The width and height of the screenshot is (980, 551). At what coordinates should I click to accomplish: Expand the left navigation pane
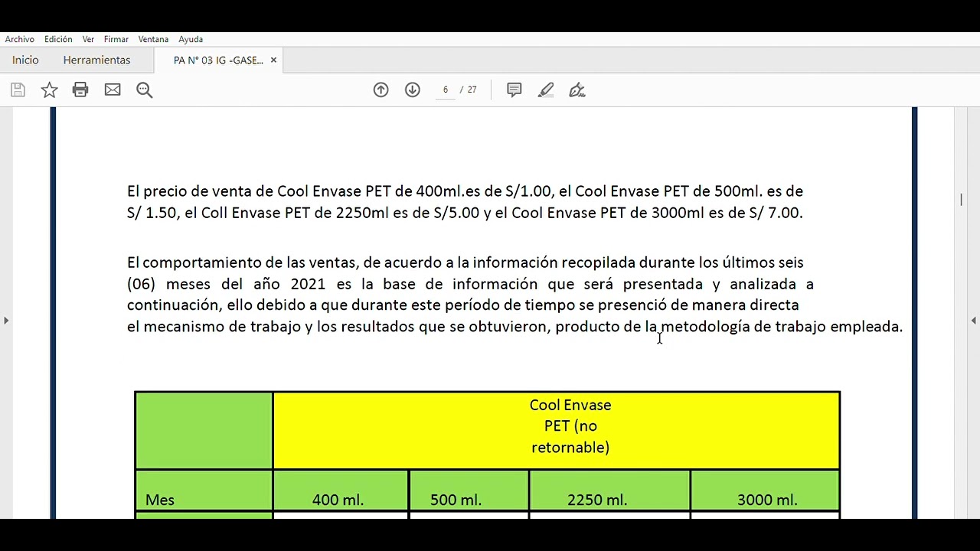(6, 321)
